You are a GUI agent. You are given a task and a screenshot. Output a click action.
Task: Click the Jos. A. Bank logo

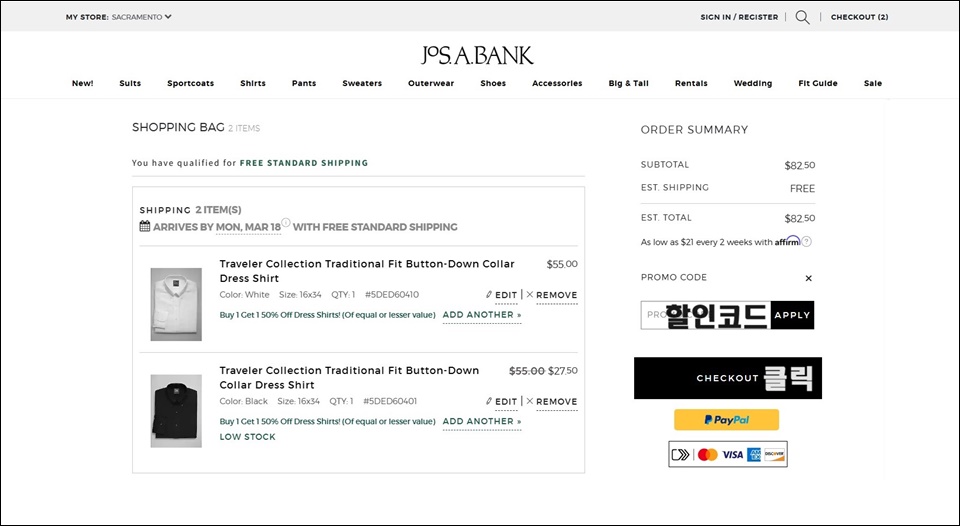[x=478, y=55]
